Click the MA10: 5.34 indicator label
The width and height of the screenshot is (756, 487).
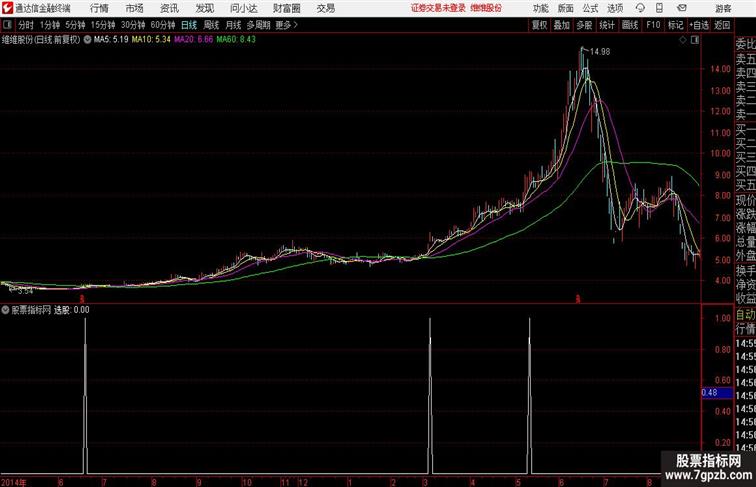point(151,40)
